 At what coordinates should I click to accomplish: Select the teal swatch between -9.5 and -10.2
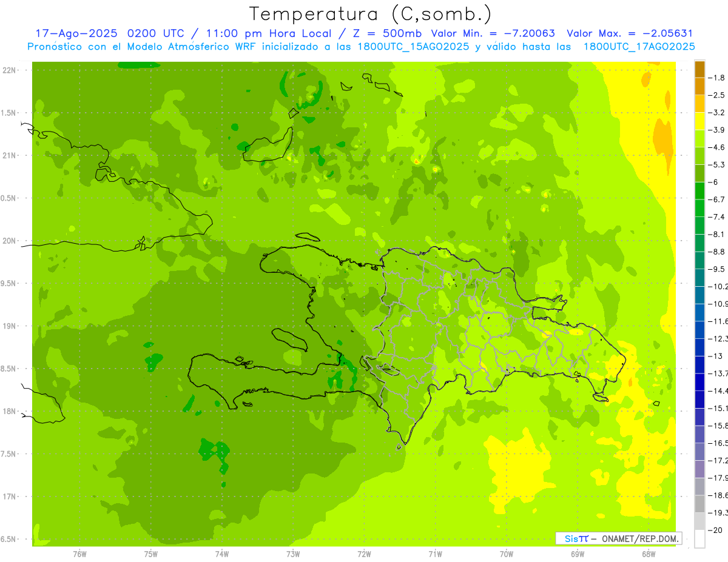[699, 278]
